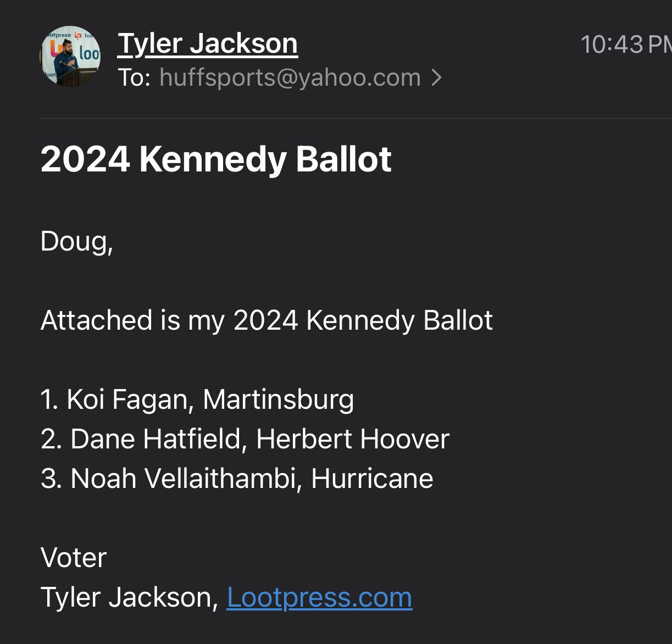Open the Lootpress.com hyperlink
The width and height of the screenshot is (672, 644).
click(319, 597)
